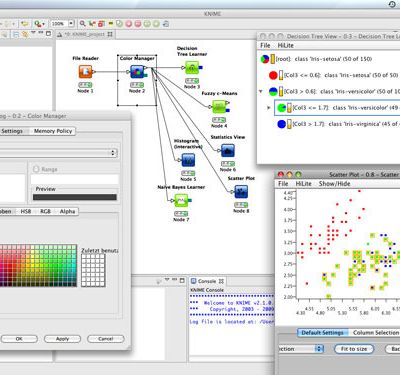Image resolution: width=400 pixels, height=375 pixels.
Task: Switch to the Column Selection tab
Action: [x=376, y=333]
